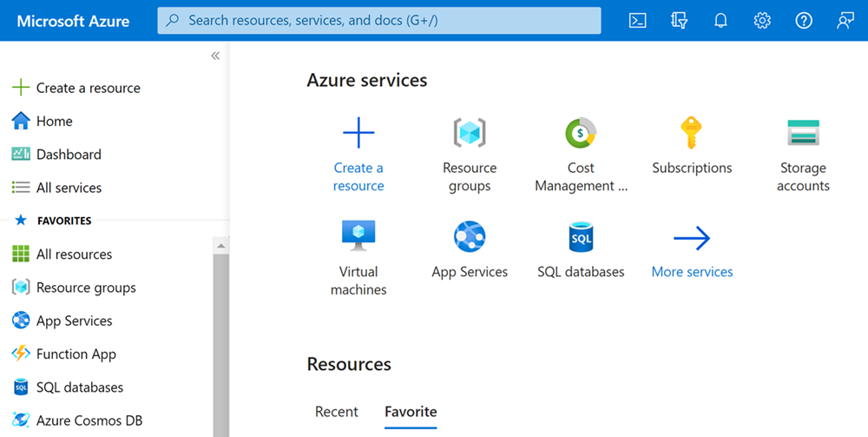Open Storage accounts service tile

pos(803,134)
